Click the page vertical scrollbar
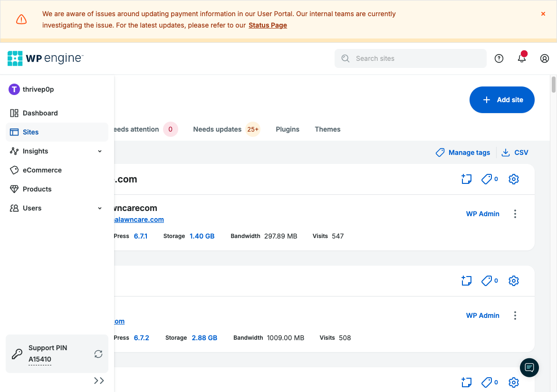This screenshot has width=557, height=392. 554,85
